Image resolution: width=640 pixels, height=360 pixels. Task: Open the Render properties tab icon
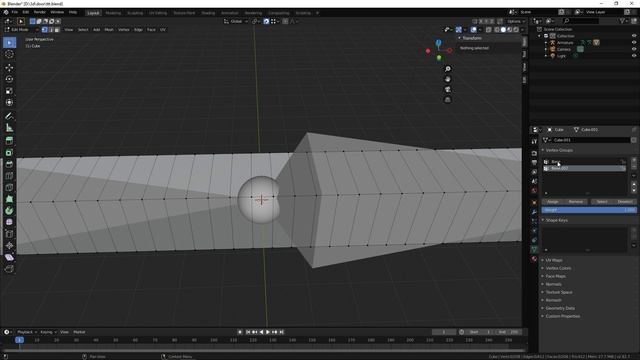coord(534,153)
